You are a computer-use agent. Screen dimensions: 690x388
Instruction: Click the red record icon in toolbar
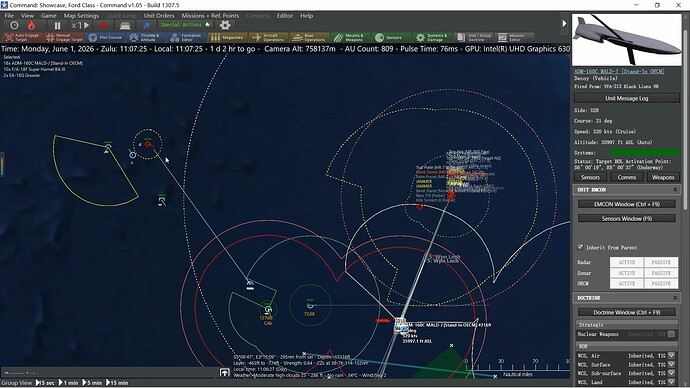pos(103,26)
